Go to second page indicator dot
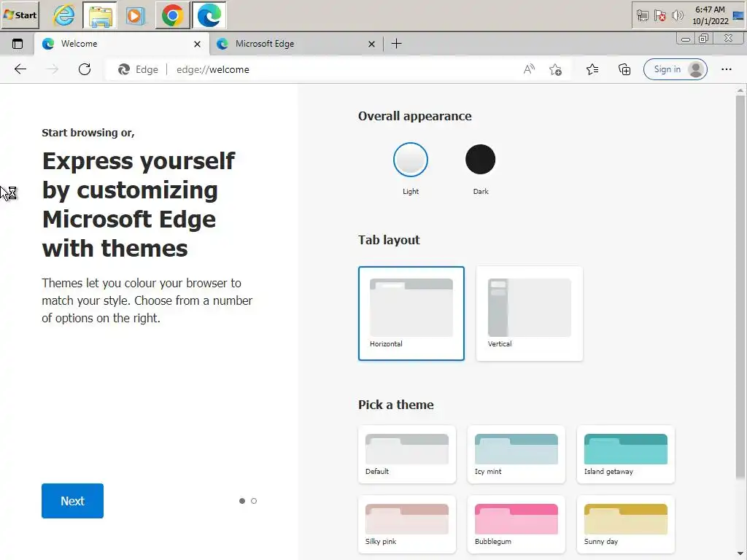 [x=254, y=501]
